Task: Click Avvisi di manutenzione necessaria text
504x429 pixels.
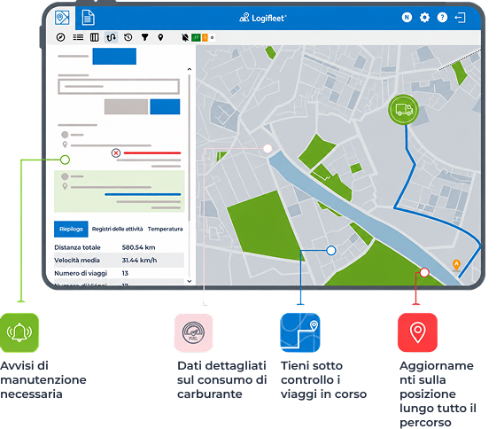Action: pos(43,379)
